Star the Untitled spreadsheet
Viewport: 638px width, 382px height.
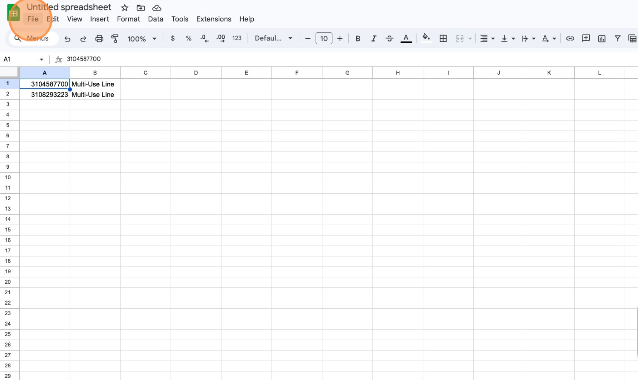[x=125, y=8]
